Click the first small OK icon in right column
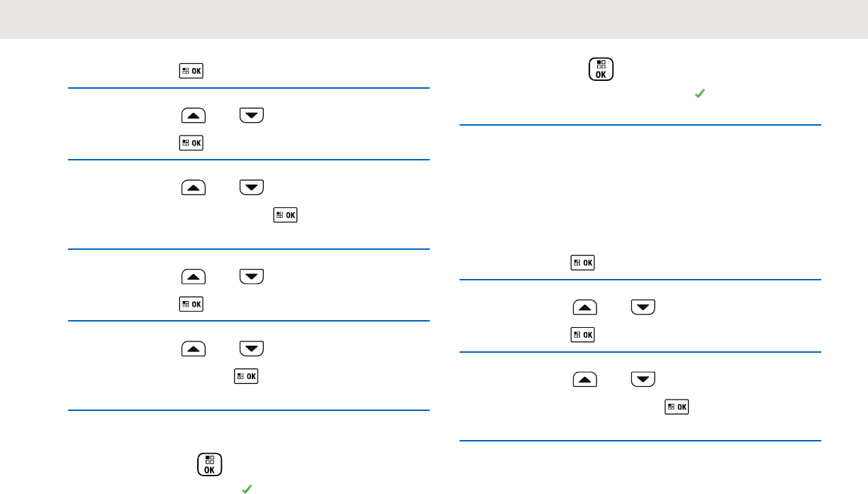This screenshot has height=494, width=868. tap(583, 263)
